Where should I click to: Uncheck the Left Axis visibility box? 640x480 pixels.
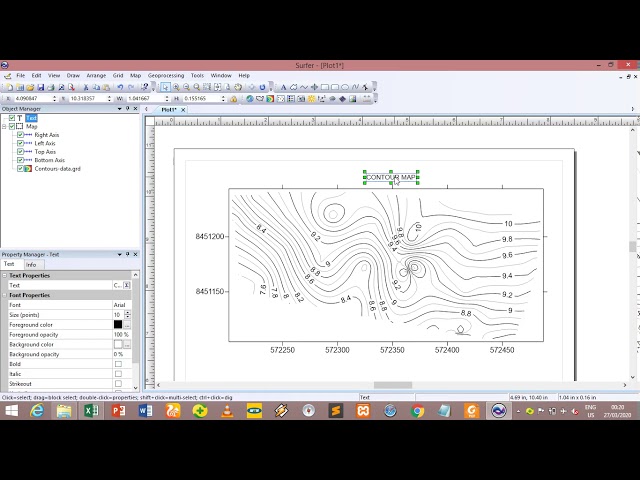(20, 143)
